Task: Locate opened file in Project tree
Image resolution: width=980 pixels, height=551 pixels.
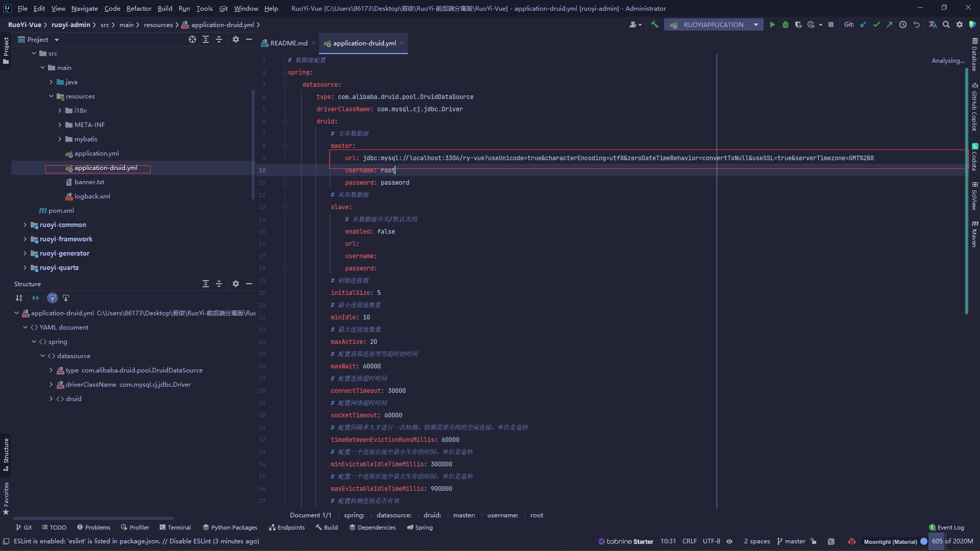Action: 192,39
